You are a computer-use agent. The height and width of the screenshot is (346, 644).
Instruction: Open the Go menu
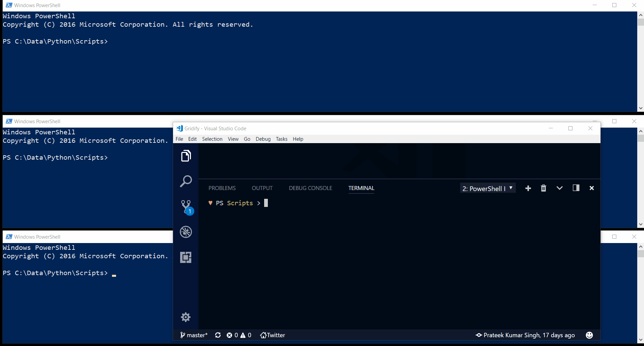(x=247, y=139)
